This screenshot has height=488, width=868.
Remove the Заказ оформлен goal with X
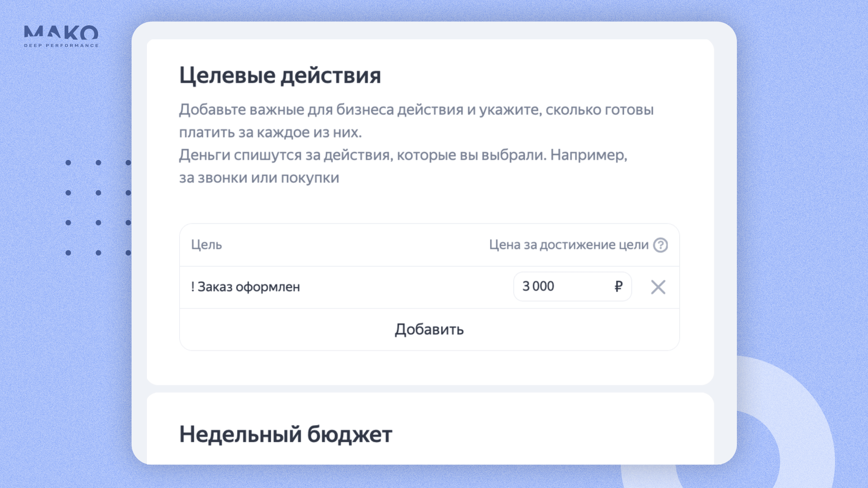pyautogui.click(x=658, y=287)
